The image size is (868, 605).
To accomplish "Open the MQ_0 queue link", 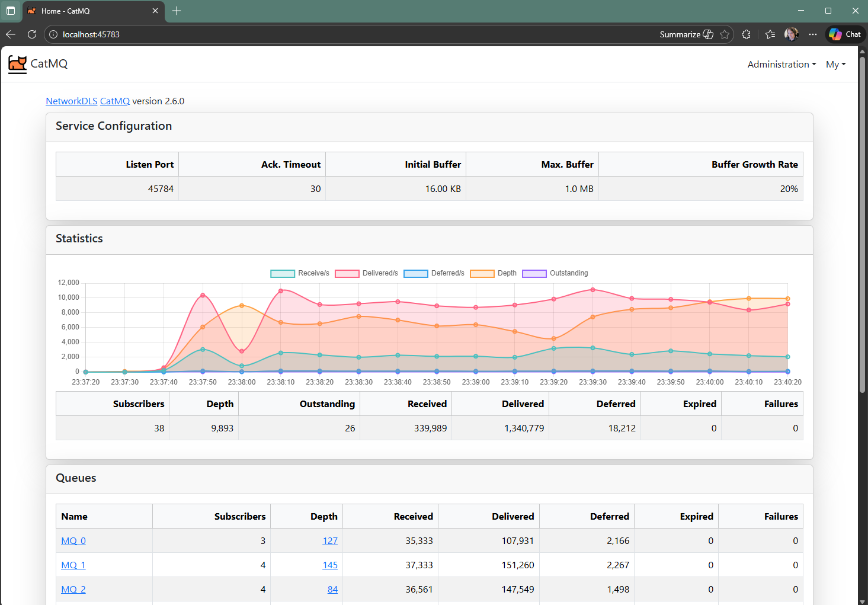I will coord(73,541).
